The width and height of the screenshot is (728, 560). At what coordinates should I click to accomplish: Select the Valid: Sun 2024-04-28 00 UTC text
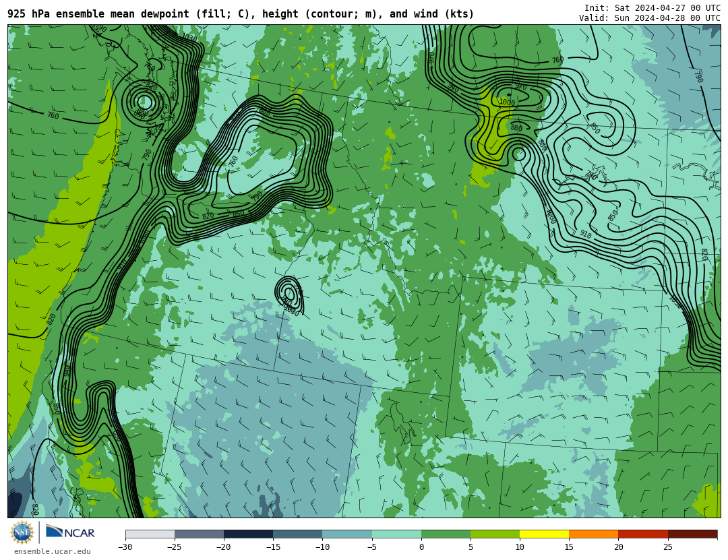tap(650, 18)
